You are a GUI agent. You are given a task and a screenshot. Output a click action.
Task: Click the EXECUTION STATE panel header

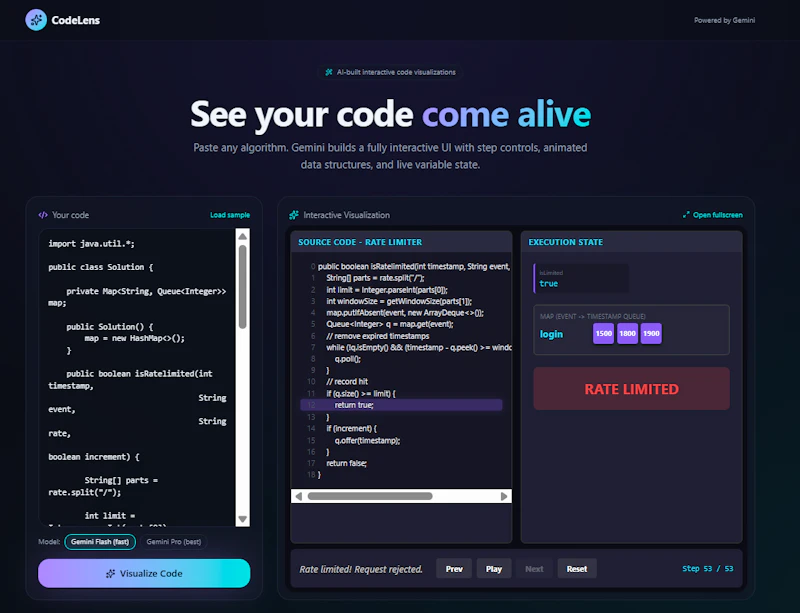[x=632, y=242]
